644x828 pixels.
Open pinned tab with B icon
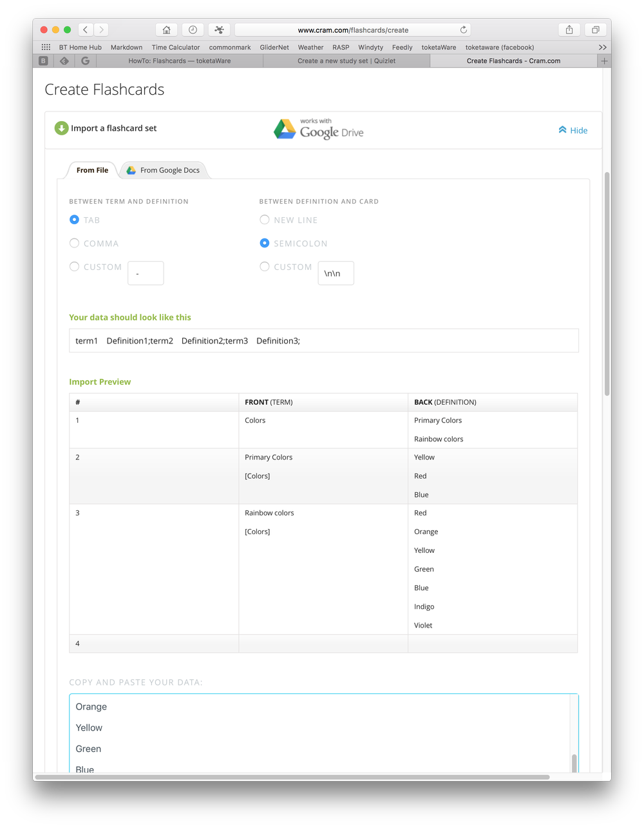pyautogui.click(x=43, y=61)
